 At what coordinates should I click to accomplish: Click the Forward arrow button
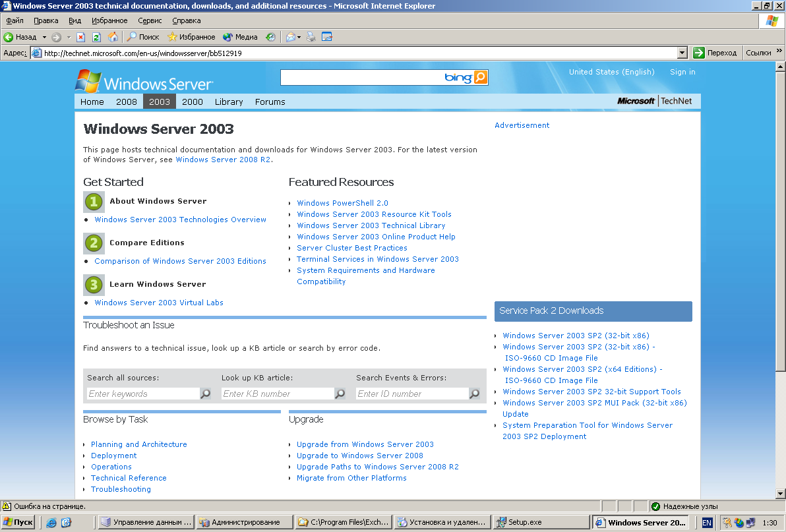(57, 37)
